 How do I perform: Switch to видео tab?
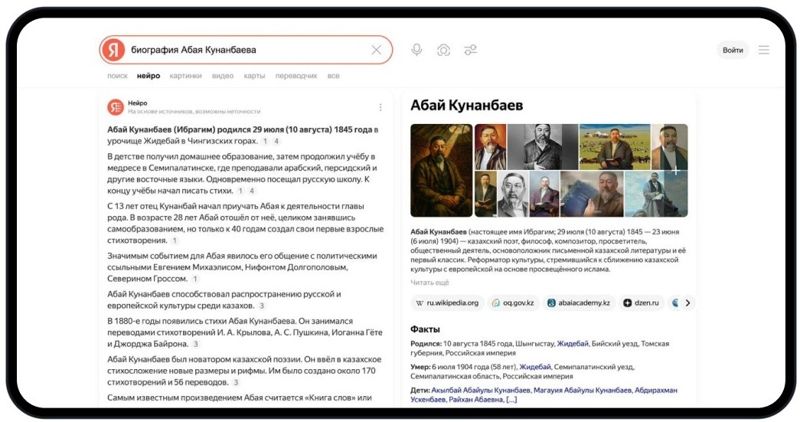[x=222, y=76]
